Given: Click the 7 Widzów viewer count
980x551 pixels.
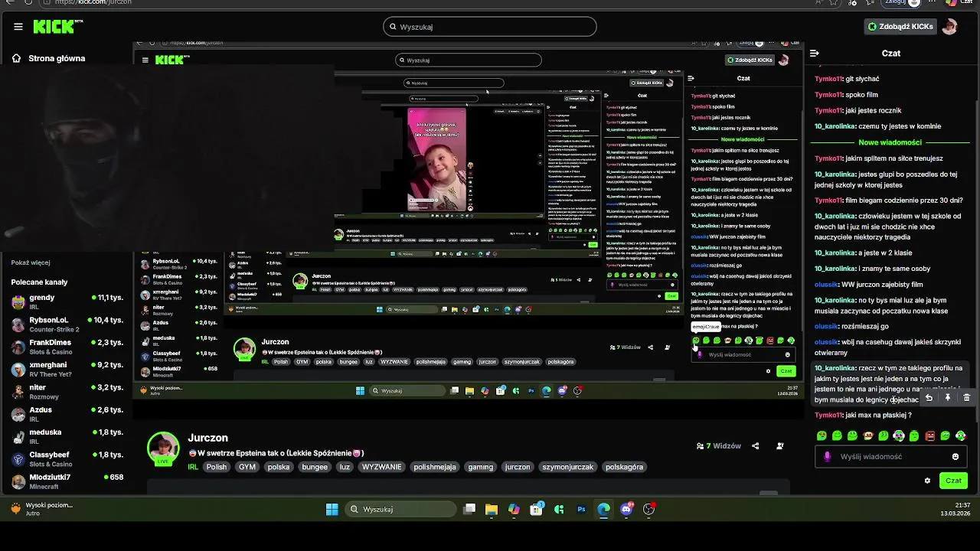Looking at the screenshot, I should coord(718,446).
